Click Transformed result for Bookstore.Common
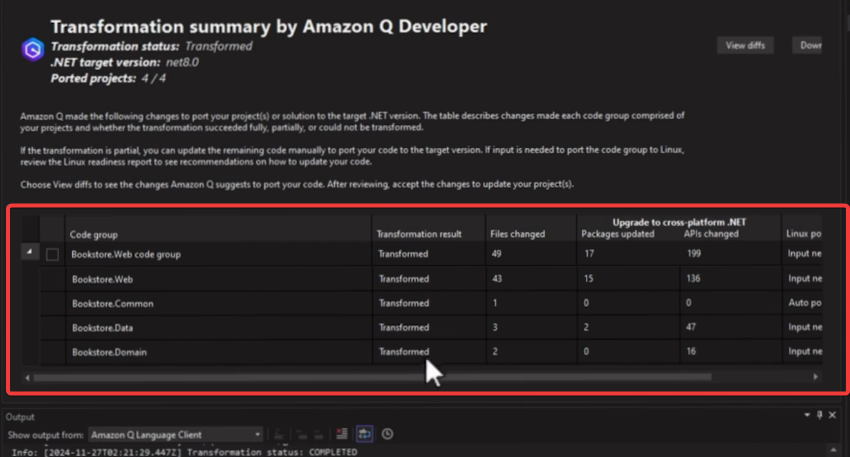This screenshot has width=850, height=457. pos(404,303)
